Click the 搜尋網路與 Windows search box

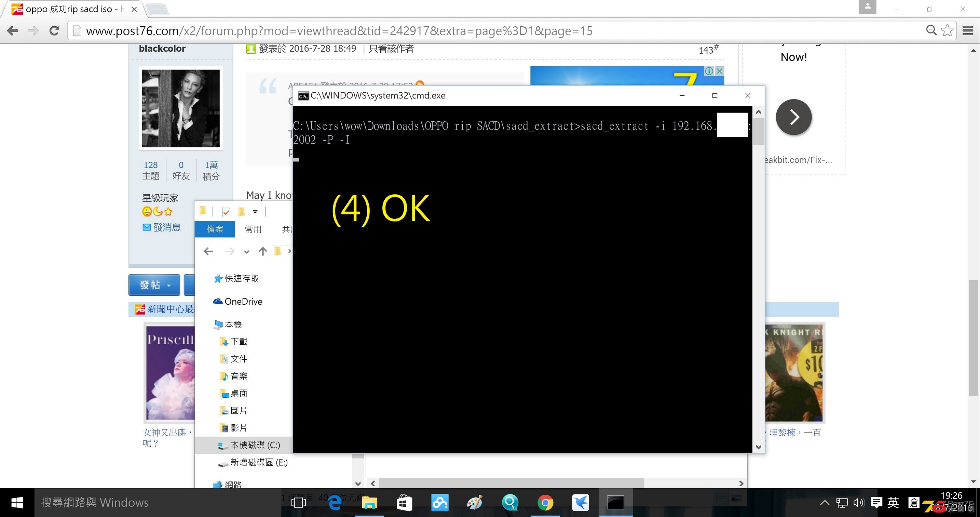click(158, 503)
